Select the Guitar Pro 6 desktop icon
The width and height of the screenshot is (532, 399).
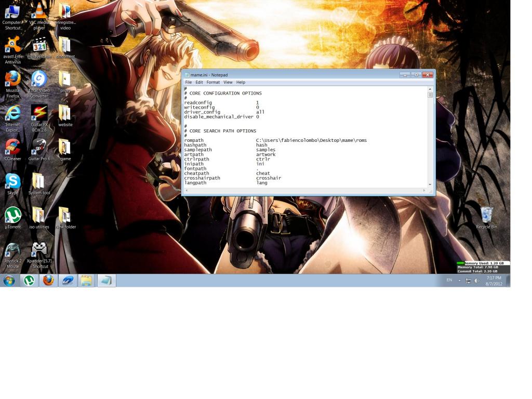point(39,150)
